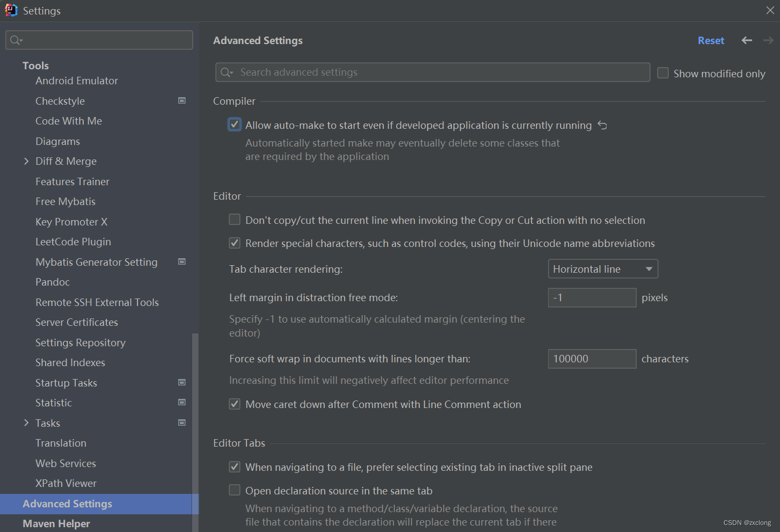Screen dimensions: 780x532
Task: Toggle Show modified only checkbox
Action: point(663,73)
